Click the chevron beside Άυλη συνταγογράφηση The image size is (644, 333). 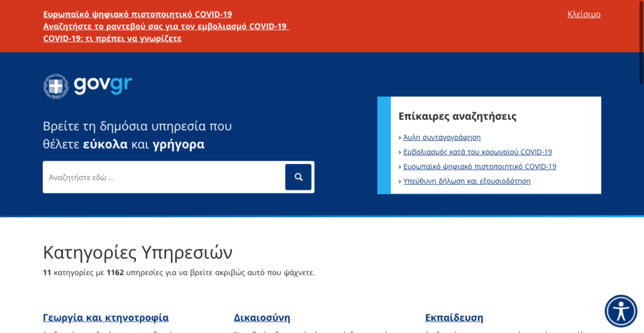[400, 138]
